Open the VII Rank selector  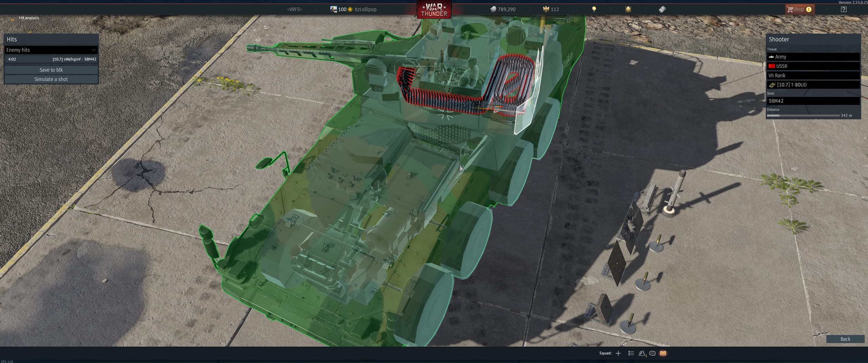[x=813, y=76]
